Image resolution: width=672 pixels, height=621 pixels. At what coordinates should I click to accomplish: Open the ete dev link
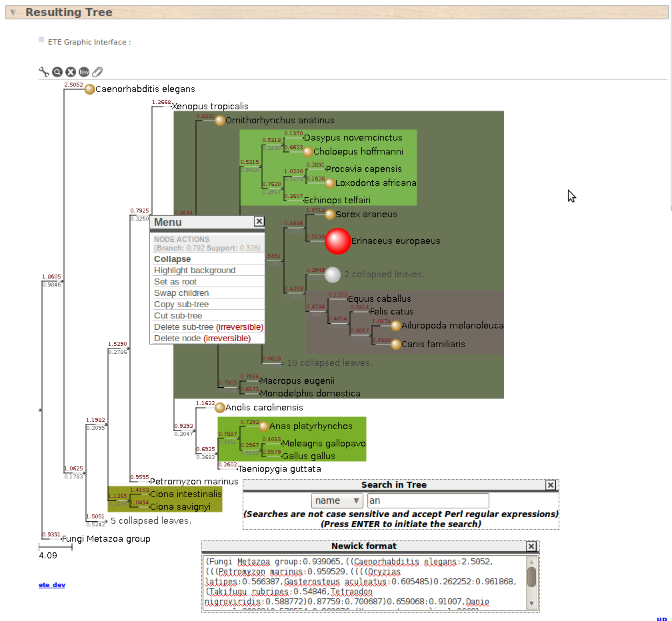52,585
